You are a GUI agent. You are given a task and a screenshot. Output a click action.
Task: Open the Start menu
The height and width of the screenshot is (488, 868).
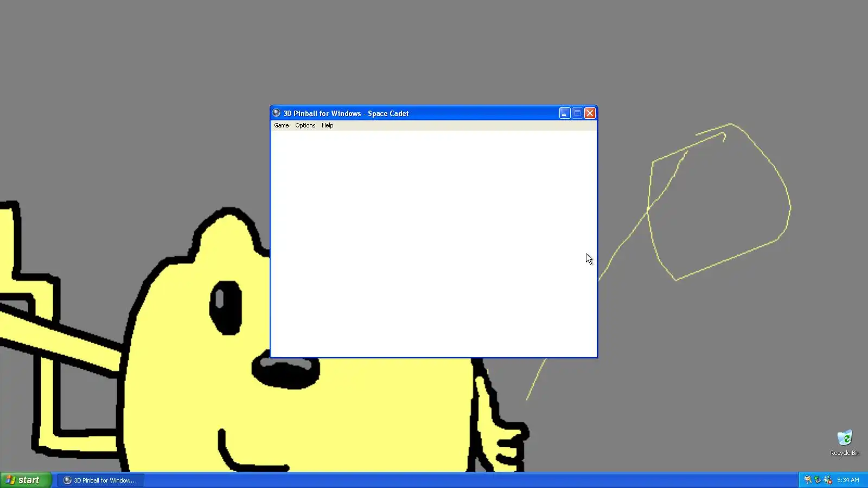25,480
